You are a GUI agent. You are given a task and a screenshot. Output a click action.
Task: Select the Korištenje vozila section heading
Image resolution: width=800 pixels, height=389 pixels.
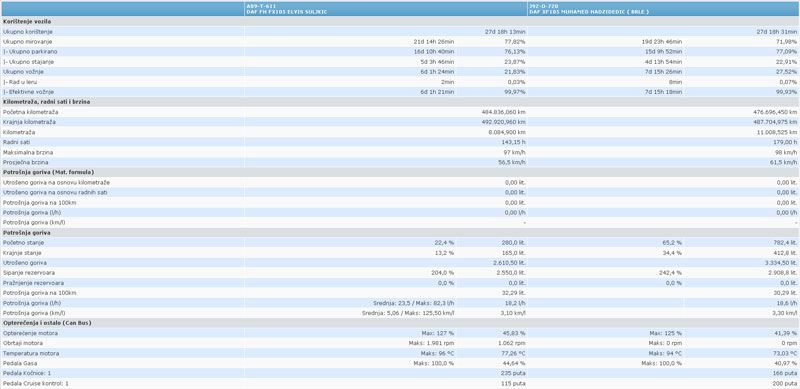27,21
